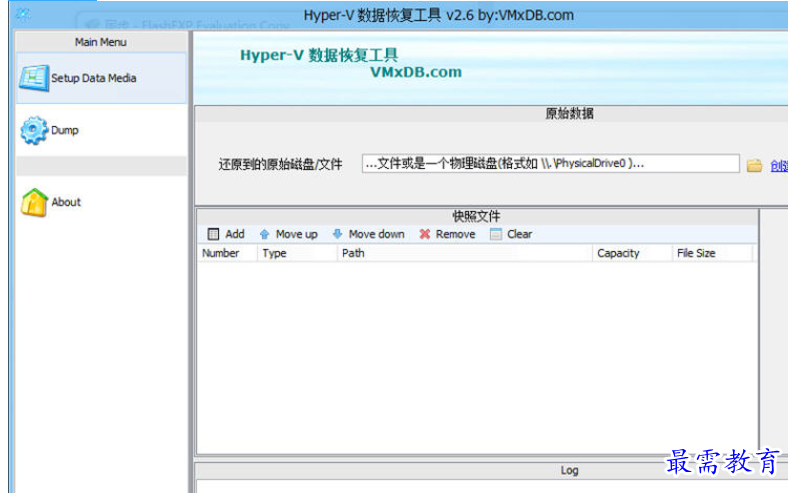Click the 快照文件 section header
The image size is (788, 493).
[x=476, y=217]
